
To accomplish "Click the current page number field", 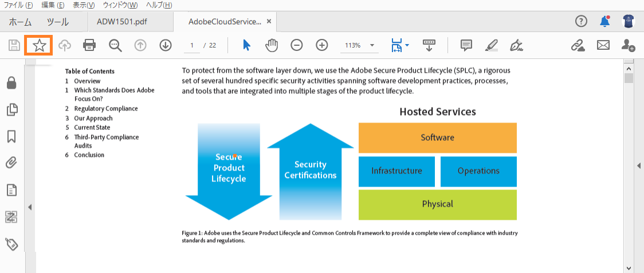I will click(x=192, y=46).
